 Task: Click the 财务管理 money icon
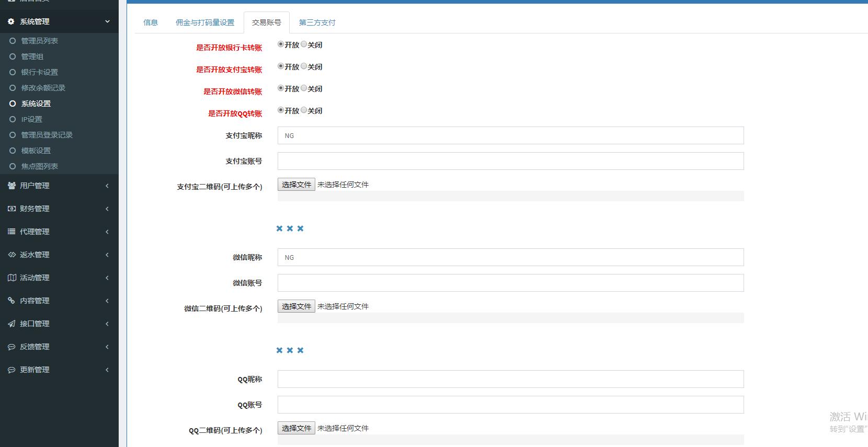point(12,209)
